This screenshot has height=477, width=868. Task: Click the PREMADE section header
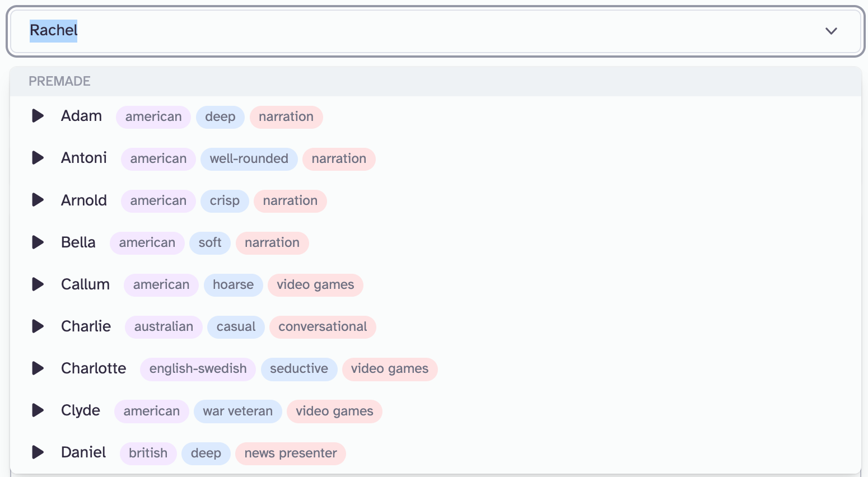(59, 81)
